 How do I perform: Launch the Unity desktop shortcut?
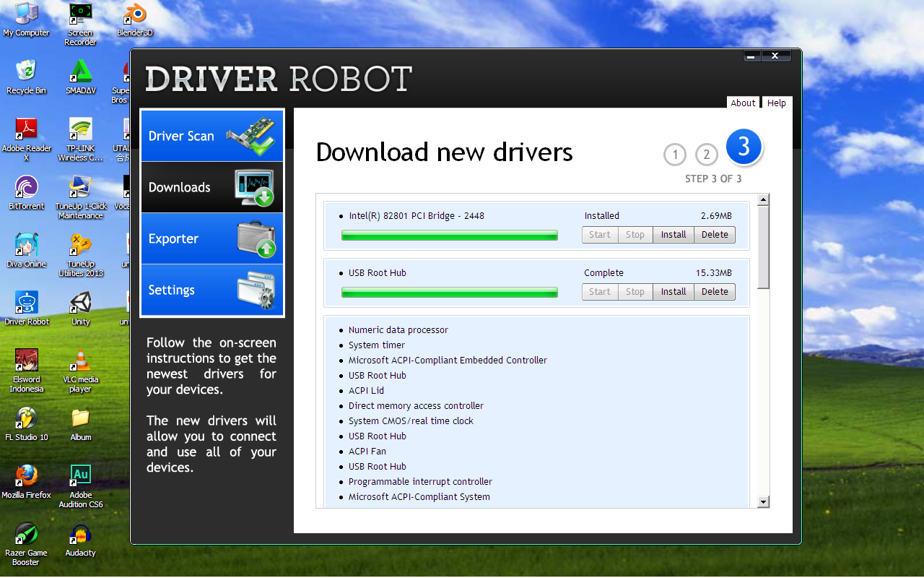(80, 309)
